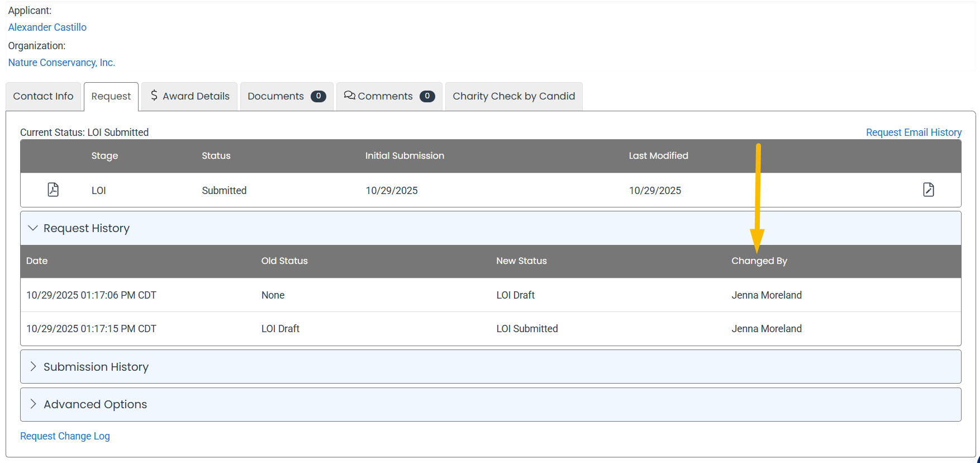980x463 pixels.
Task: Click the Comments speech bubble icon
Action: coord(350,96)
